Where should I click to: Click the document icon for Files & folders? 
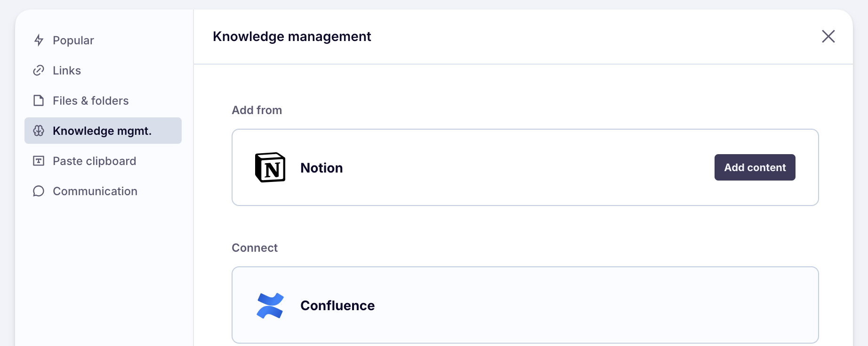click(x=39, y=101)
